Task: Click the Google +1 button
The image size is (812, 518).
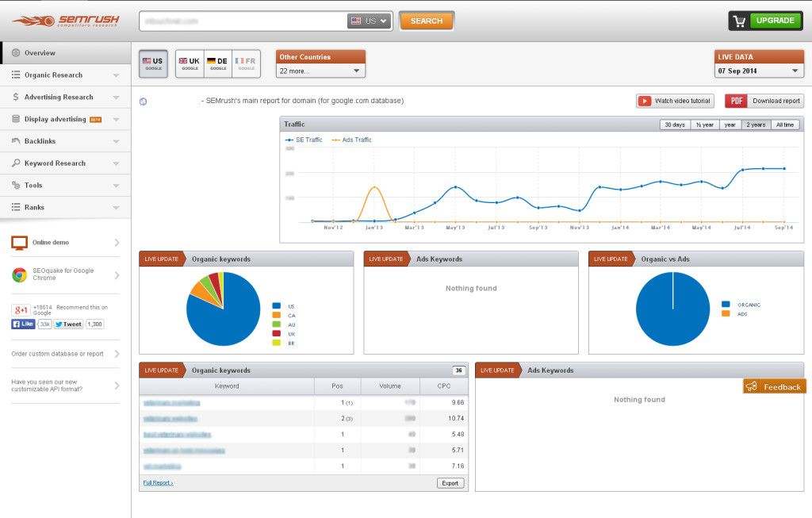Action: pyautogui.click(x=21, y=309)
